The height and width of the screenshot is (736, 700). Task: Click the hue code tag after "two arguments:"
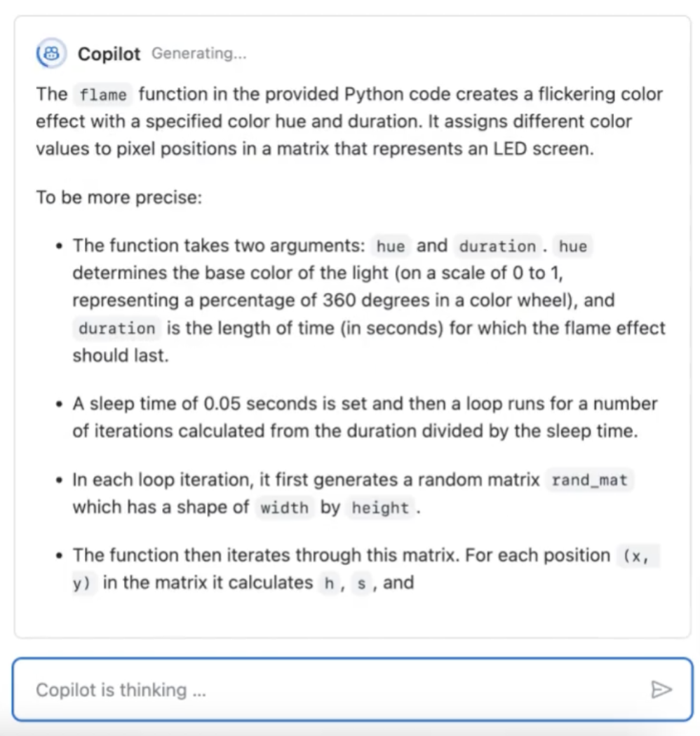[391, 246]
